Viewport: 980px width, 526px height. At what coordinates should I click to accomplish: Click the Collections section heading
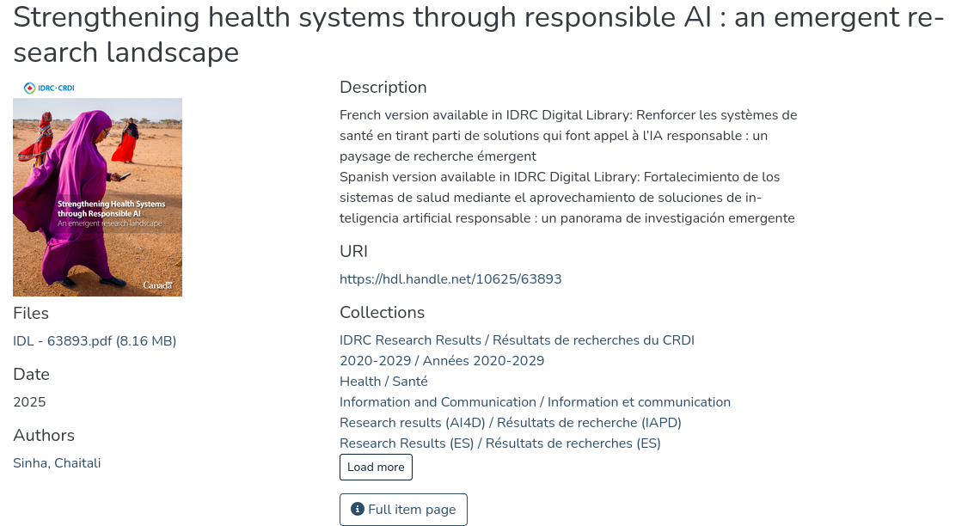coord(382,313)
